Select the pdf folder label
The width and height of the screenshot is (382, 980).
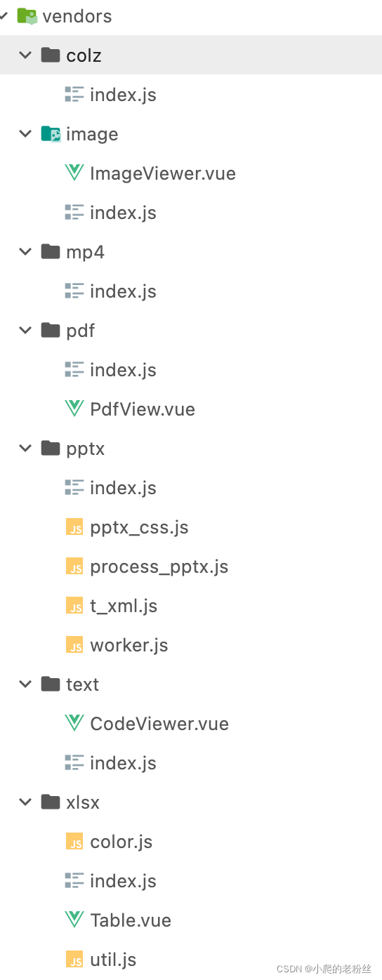click(81, 331)
